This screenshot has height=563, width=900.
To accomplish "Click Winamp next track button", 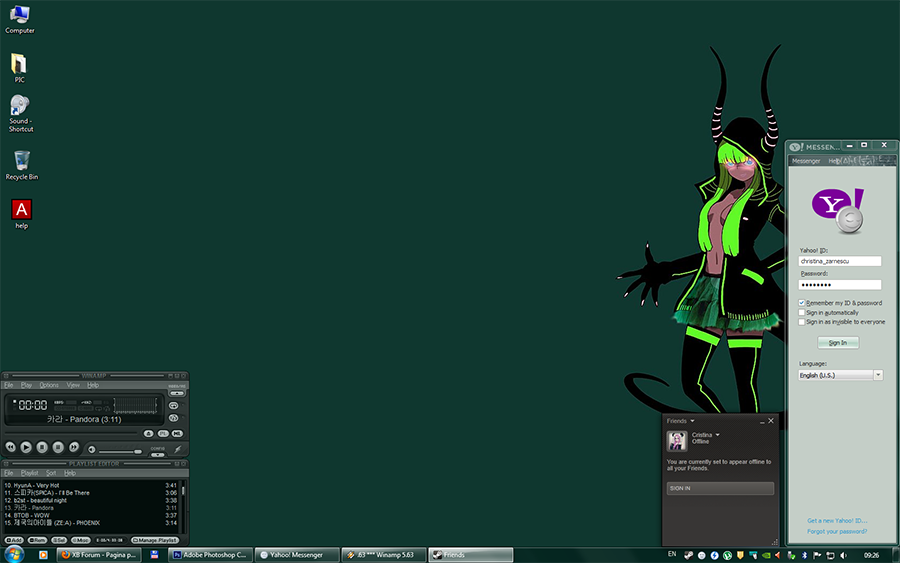I will 74,447.
